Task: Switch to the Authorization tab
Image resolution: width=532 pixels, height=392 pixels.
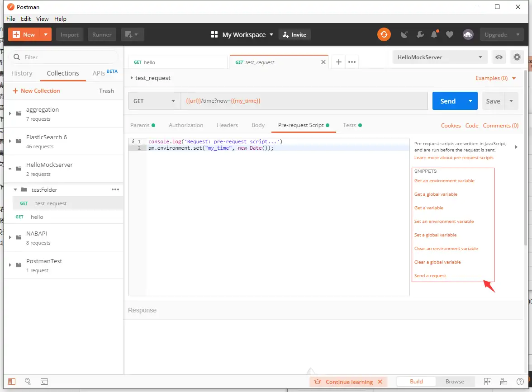Action: (x=186, y=125)
